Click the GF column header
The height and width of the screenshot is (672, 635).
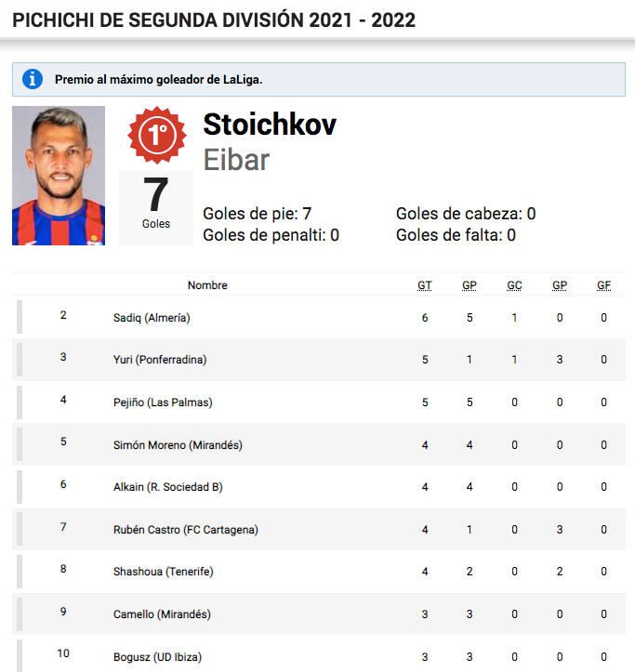coord(603,285)
